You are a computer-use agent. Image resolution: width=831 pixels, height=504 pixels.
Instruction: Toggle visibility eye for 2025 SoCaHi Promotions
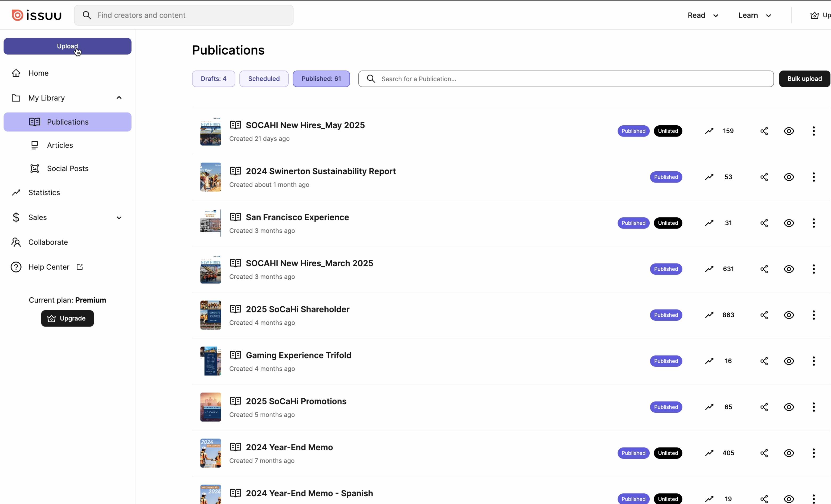(788, 407)
